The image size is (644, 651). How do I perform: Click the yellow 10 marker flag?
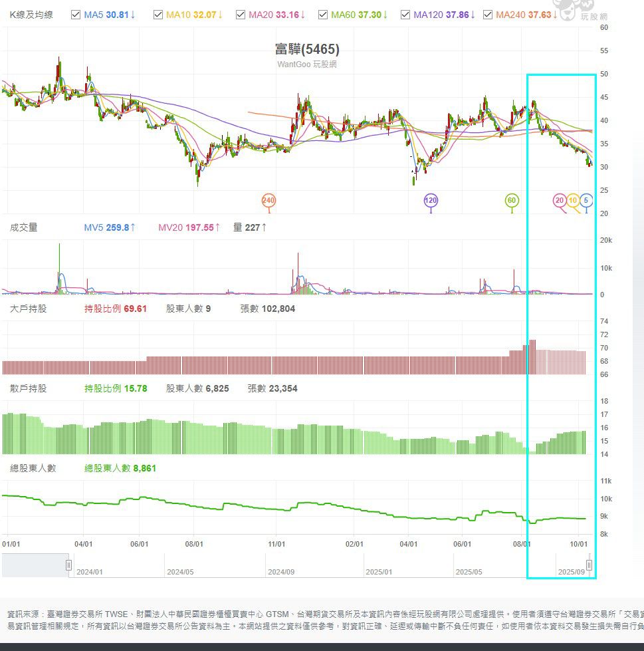tap(573, 201)
